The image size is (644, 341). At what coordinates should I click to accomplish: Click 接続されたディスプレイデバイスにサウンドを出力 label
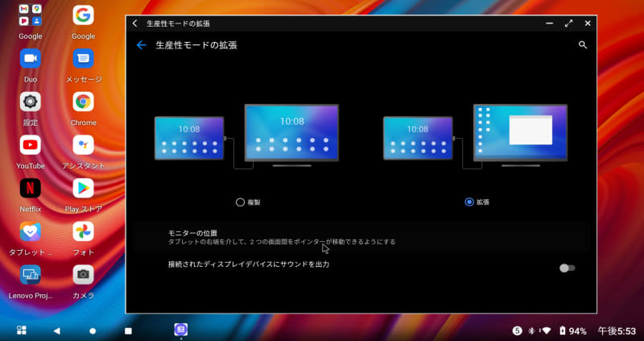tap(249, 264)
